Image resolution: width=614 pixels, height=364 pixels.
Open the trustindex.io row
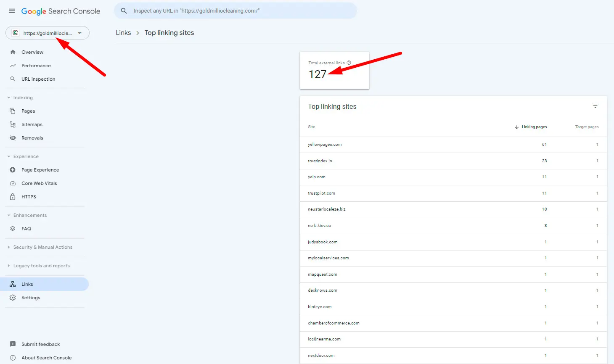(x=453, y=161)
